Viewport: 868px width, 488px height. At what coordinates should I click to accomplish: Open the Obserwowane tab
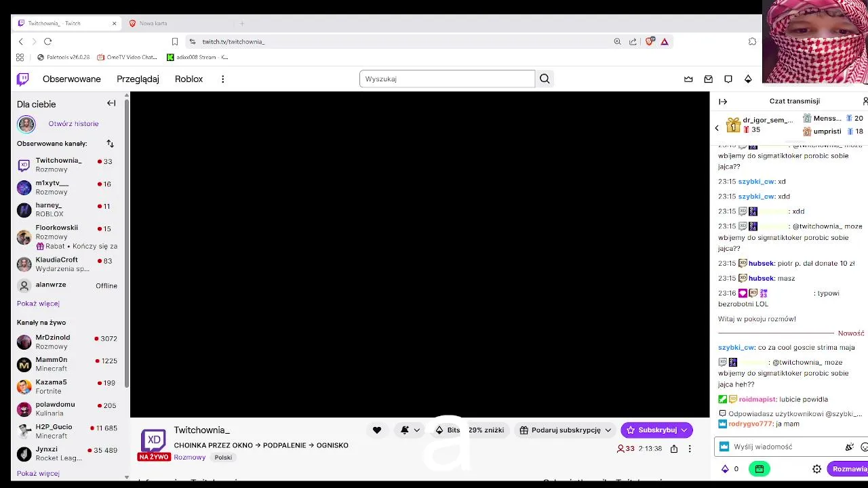(x=72, y=79)
